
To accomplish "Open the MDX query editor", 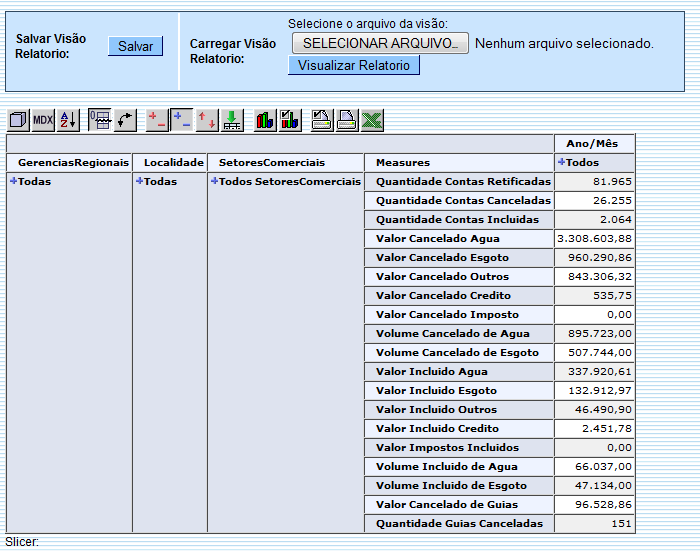I will [43, 120].
